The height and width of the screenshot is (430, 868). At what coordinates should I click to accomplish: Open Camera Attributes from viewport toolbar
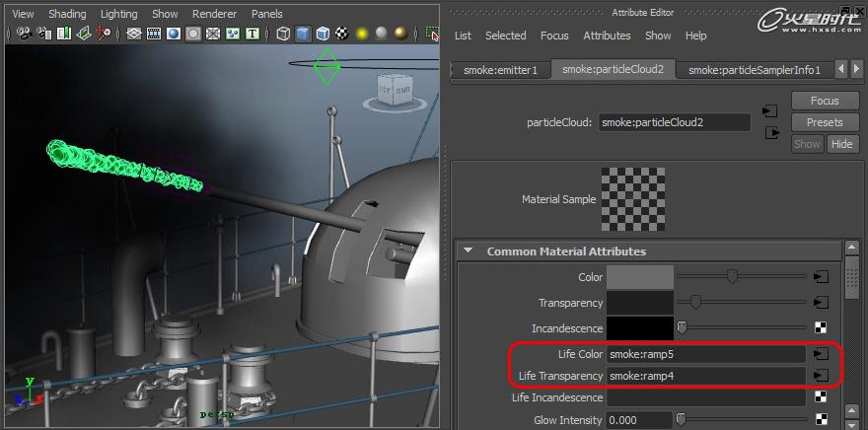(44, 34)
